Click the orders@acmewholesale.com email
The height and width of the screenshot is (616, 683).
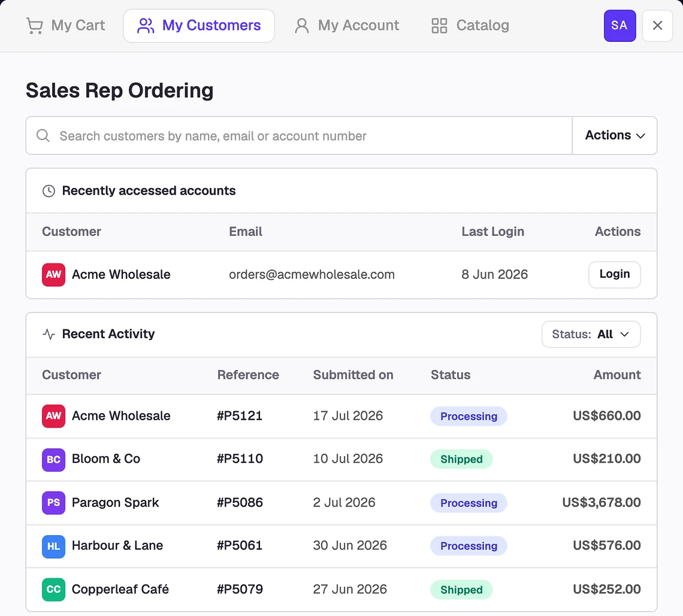[312, 275]
